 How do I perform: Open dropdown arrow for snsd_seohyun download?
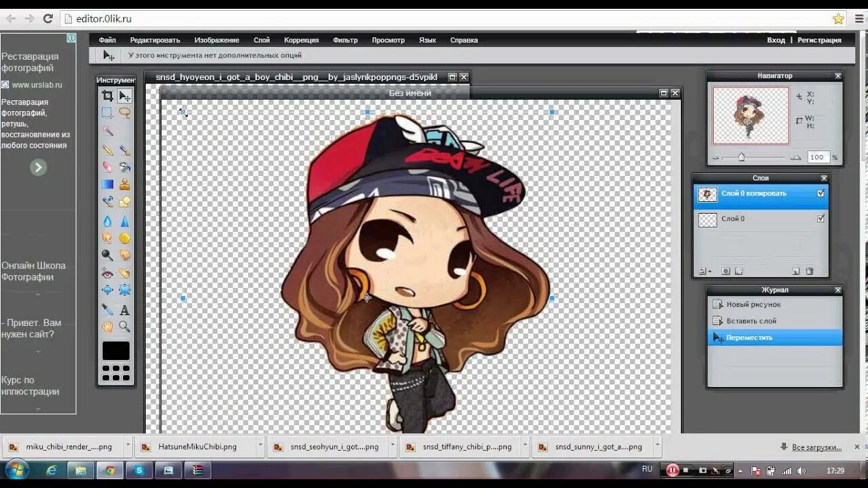tap(392, 447)
